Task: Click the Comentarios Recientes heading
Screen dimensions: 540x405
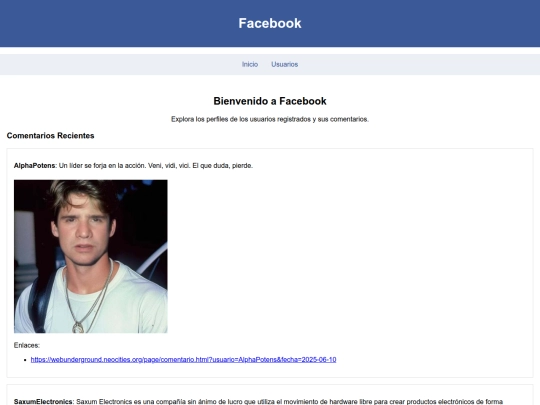Action: (x=50, y=136)
